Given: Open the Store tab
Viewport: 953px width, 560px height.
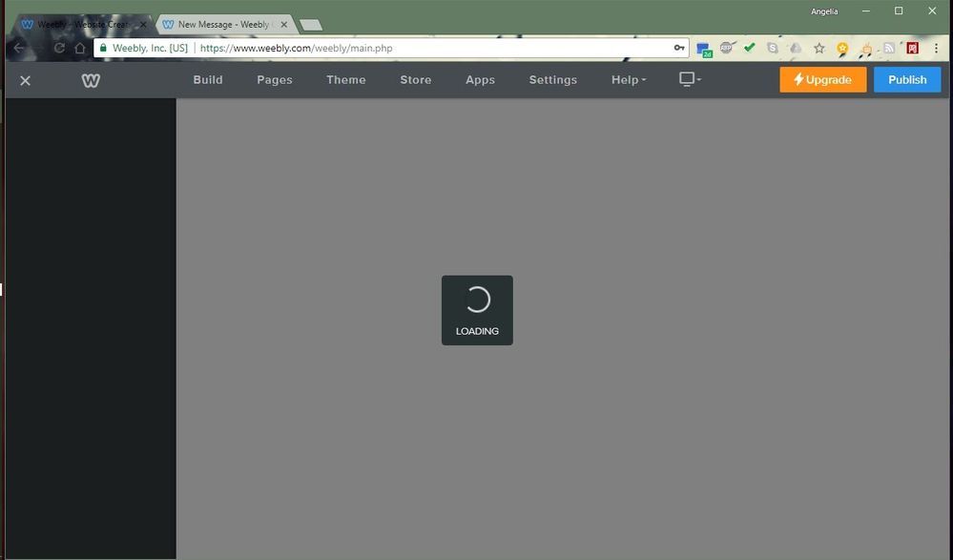Looking at the screenshot, I should tap(416, 80).
